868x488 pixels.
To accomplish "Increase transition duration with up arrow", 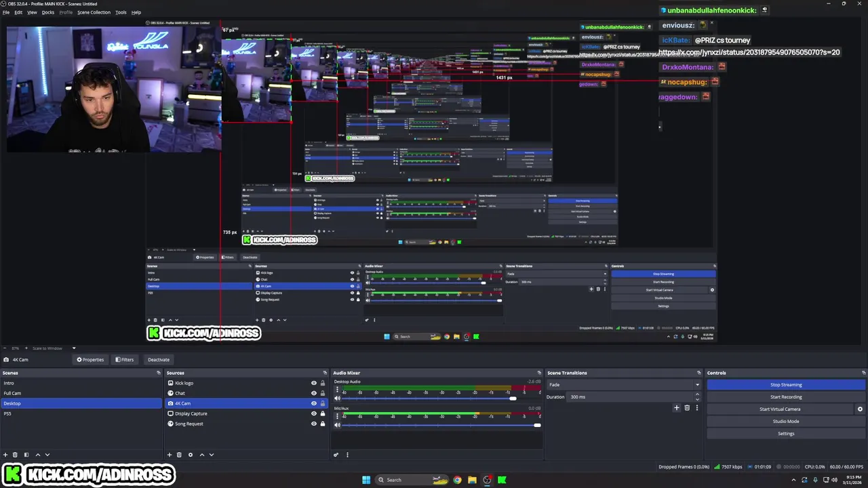I will (x=697, y=394).
